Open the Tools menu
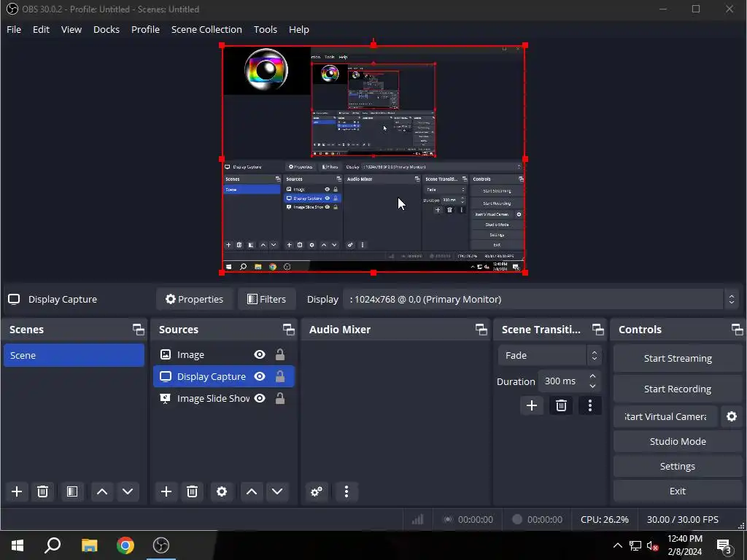The width and height of the screenshot is (747, 560). [266, 29]
